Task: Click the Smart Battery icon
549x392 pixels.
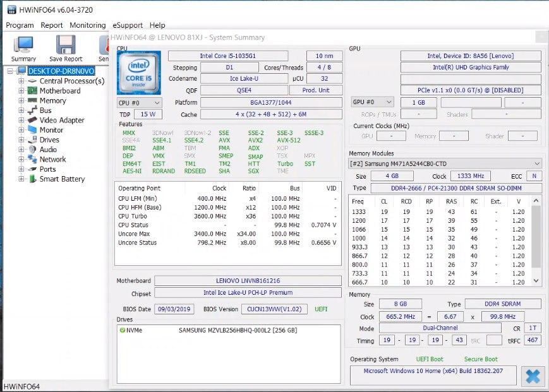Action: [32, 179]
